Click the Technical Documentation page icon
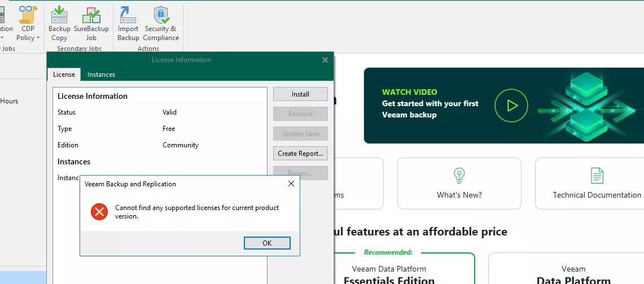The height and width of the screenshot is (284, 644). 597,176
